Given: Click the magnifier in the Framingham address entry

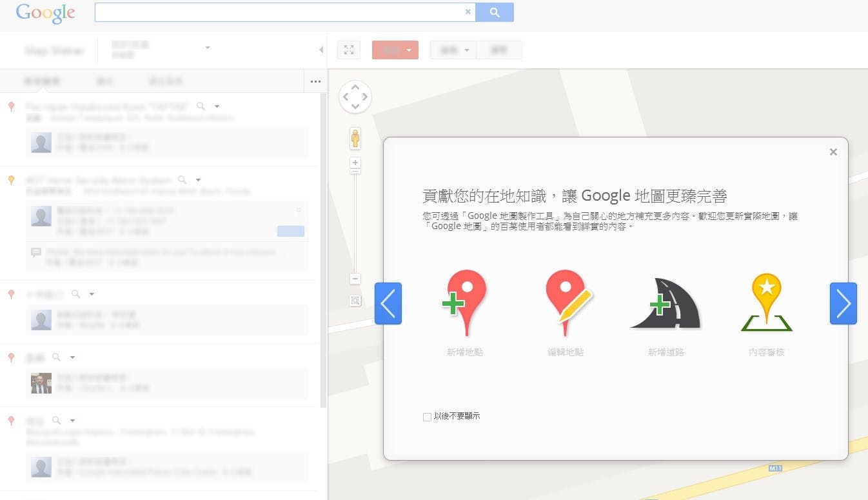Looking at the screenshot, I should tap(57, 420).
